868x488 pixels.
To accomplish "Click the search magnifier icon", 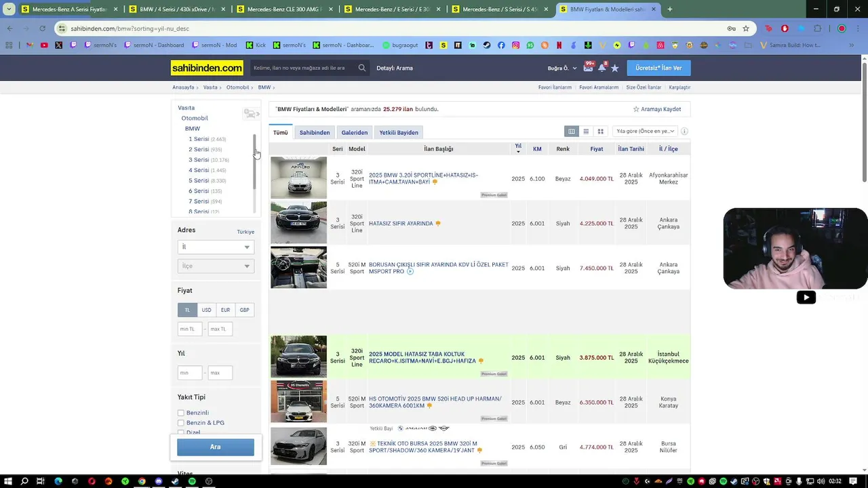I will pos(362,68).
